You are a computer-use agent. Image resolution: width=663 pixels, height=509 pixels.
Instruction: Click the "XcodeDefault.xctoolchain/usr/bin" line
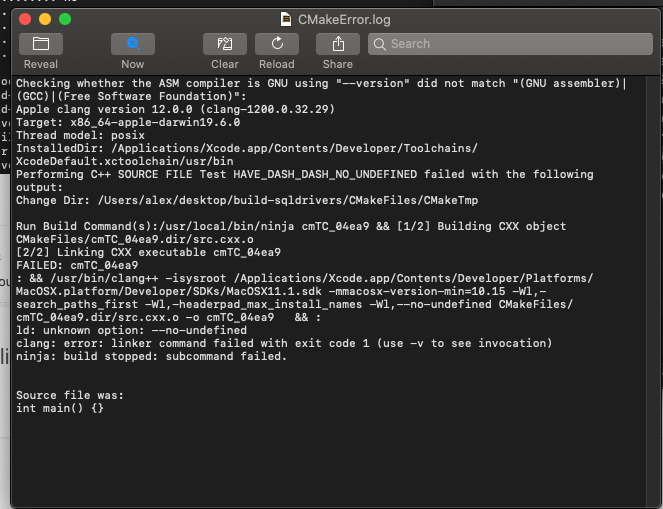[x=125, y=161]
